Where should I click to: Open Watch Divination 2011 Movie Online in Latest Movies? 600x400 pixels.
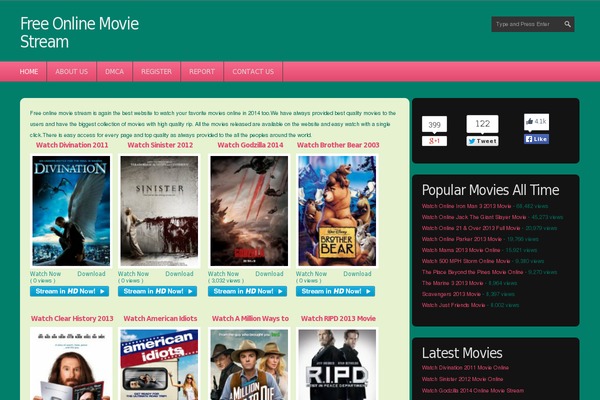pos(465,367)
